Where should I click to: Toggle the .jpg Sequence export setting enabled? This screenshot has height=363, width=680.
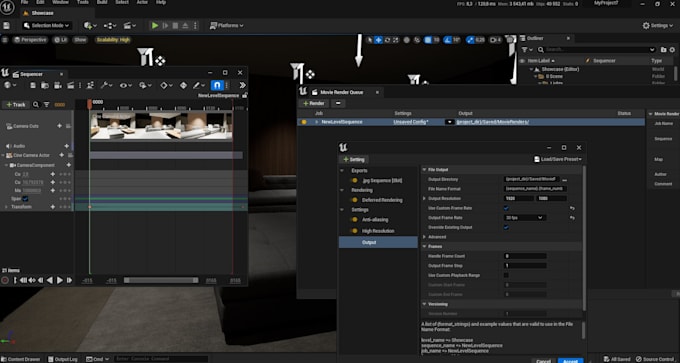[355, 180]
